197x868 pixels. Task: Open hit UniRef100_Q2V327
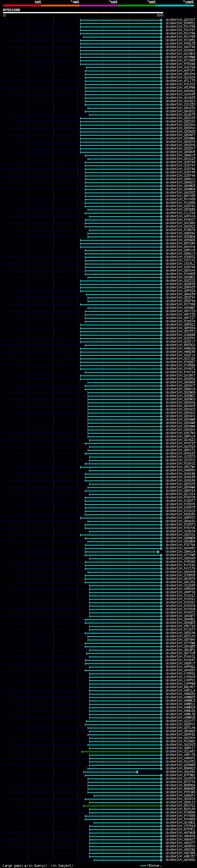pos(180,20)
